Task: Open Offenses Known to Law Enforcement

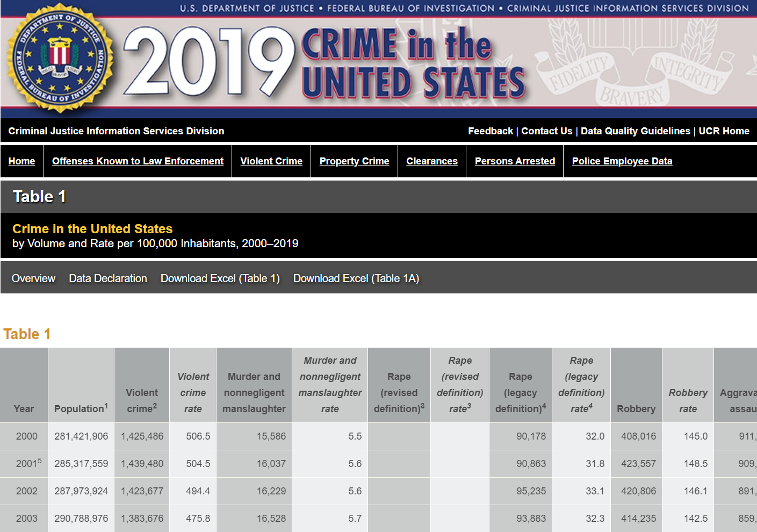Action: (138, 161)
